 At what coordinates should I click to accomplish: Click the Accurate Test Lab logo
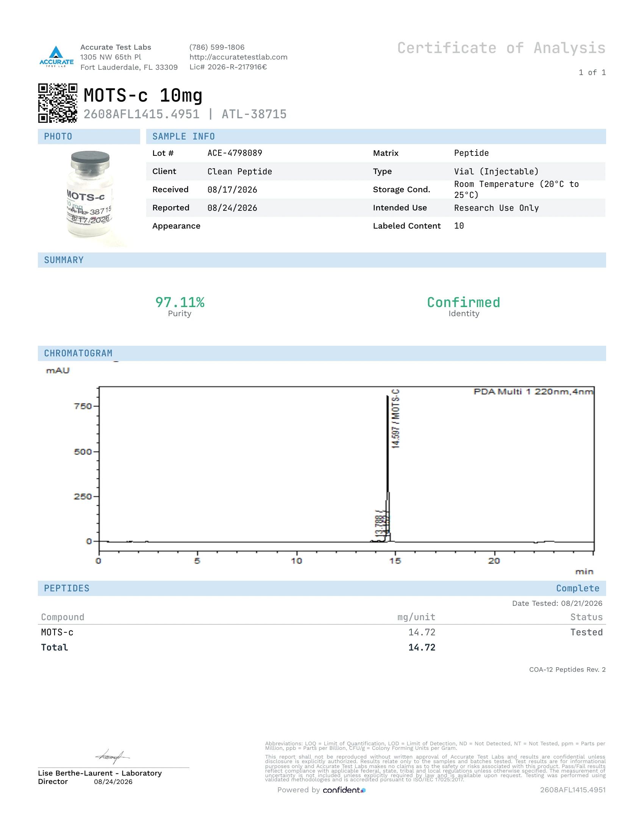[56, 56]
